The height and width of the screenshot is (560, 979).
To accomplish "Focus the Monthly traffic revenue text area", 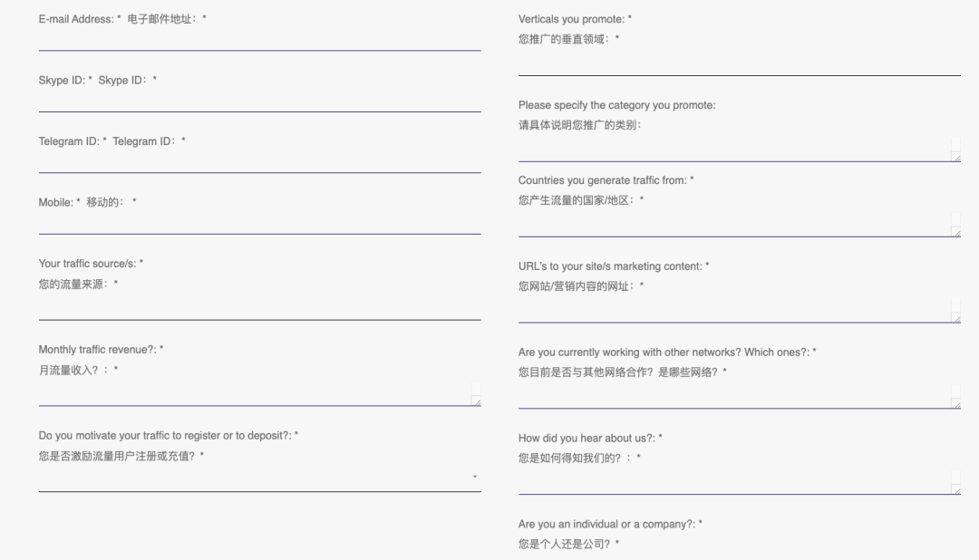I will (254, 394).
